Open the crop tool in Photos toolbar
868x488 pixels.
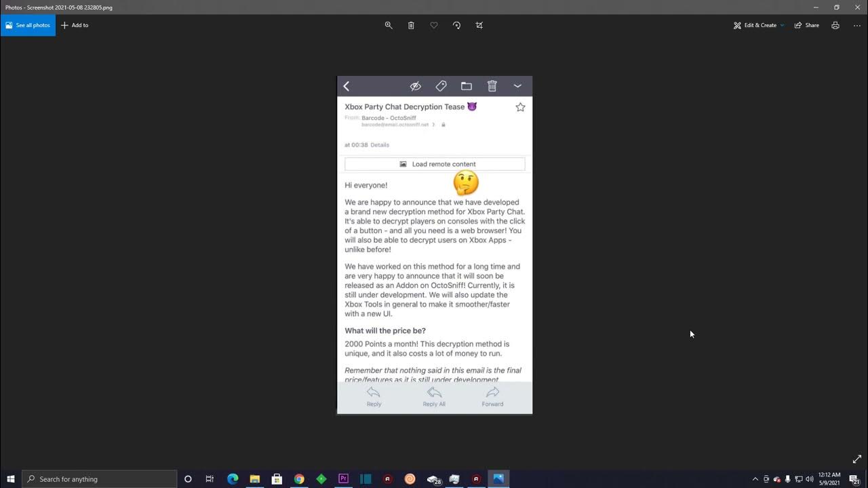(479, 25)
